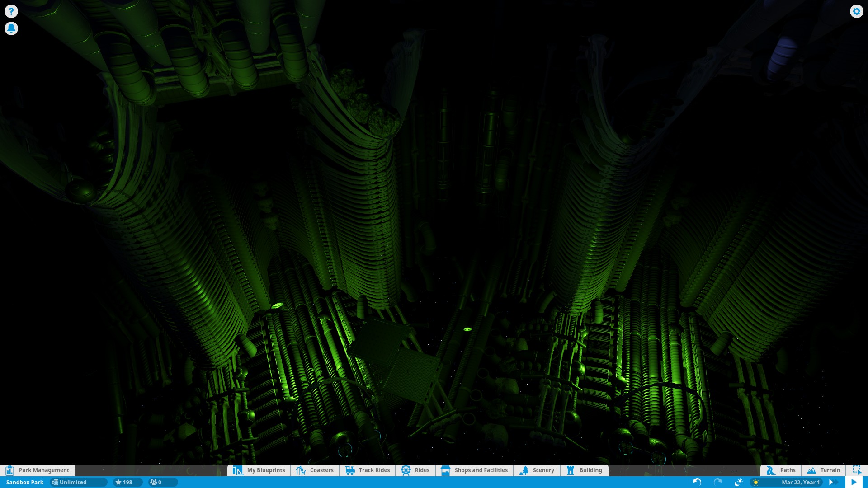Open the Help question mark icon
This screenshot has width=868, height=488.
tap(11, 11)
